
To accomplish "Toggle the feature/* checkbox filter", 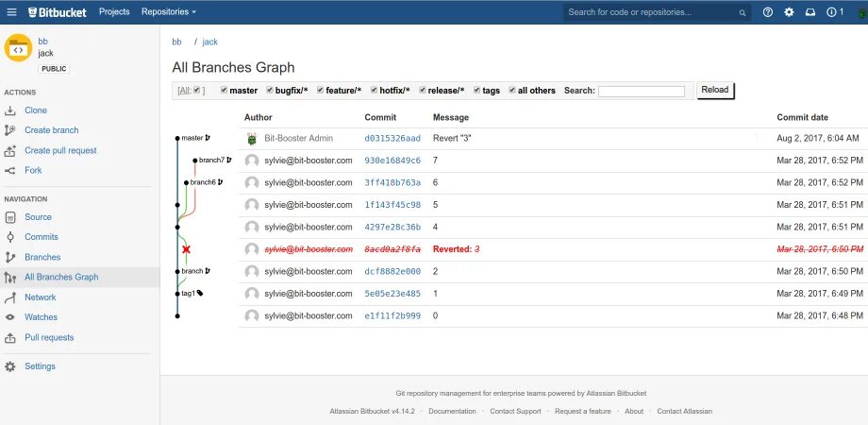I will [x=320, y=91].
